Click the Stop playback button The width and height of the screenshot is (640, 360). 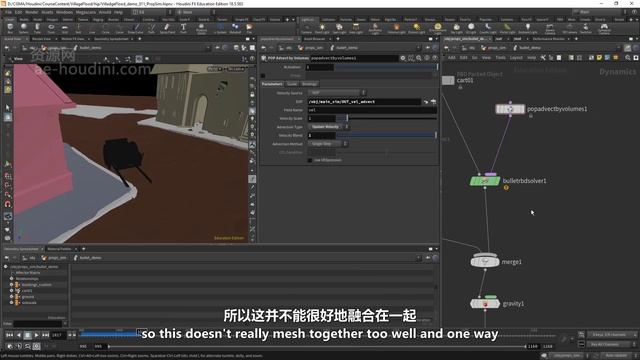tap(27, 335)
